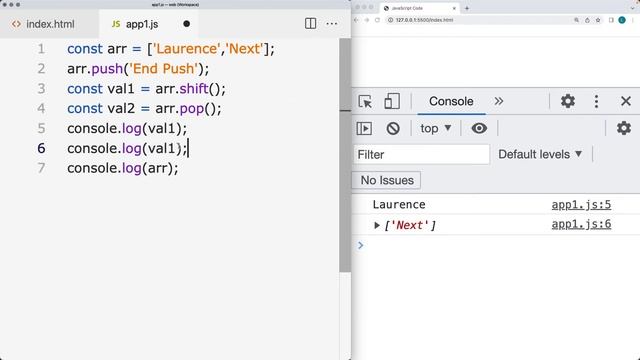Viewport: 640px width, 360px height.
Task: Click line number 6 in gutter
Action: pyautogui.click(x=41, y=148)
